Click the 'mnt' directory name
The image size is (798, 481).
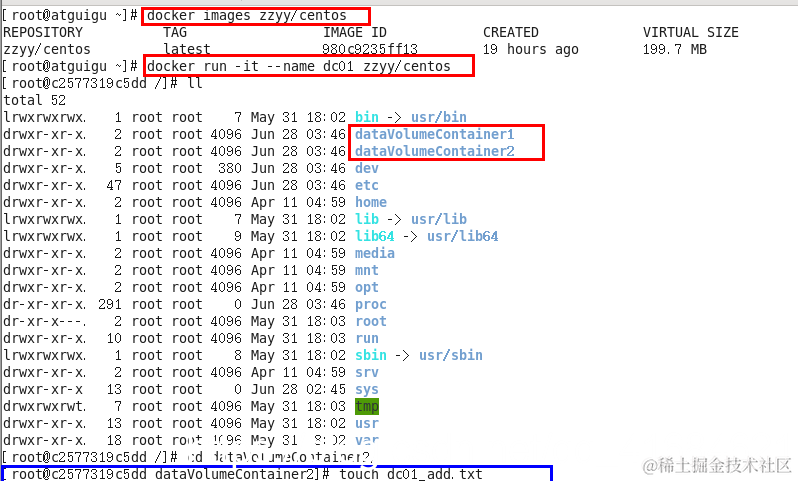pyautogui.click(x=366, y=270)
